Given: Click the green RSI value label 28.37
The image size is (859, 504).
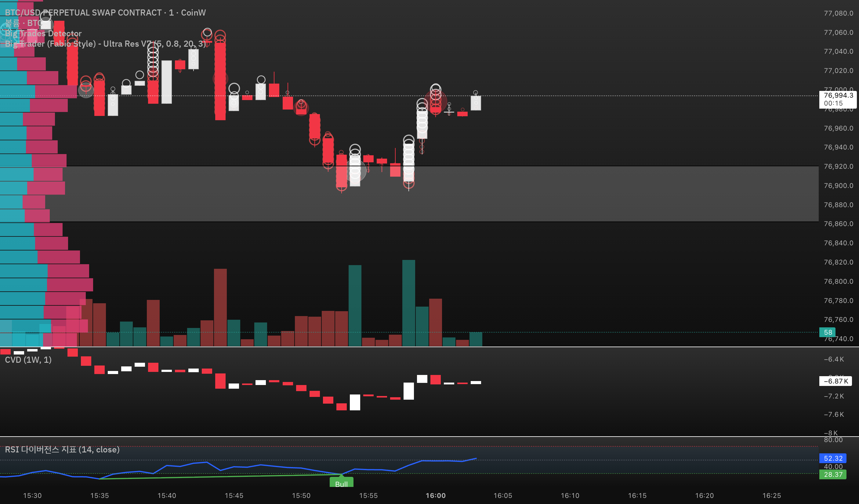Looking at the screenshot, I should coord(833,474).
